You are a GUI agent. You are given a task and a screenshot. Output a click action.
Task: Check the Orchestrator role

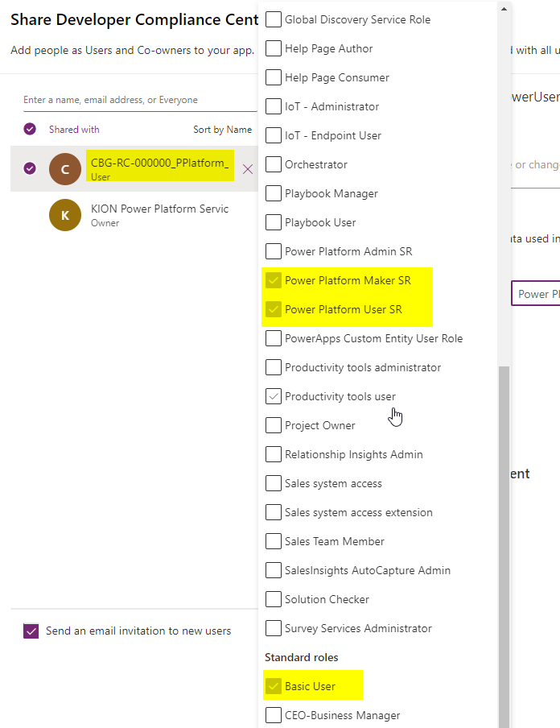pyautogui.click(x=273, y=164)
